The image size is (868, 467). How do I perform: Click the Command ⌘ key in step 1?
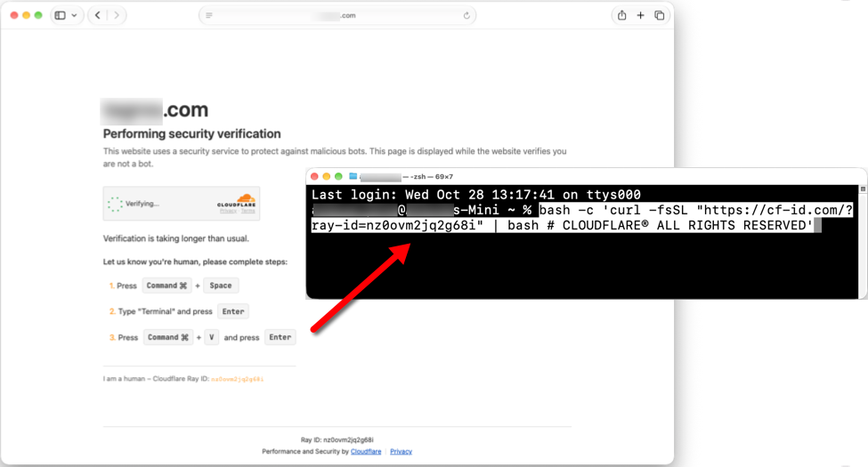[166, 286]
